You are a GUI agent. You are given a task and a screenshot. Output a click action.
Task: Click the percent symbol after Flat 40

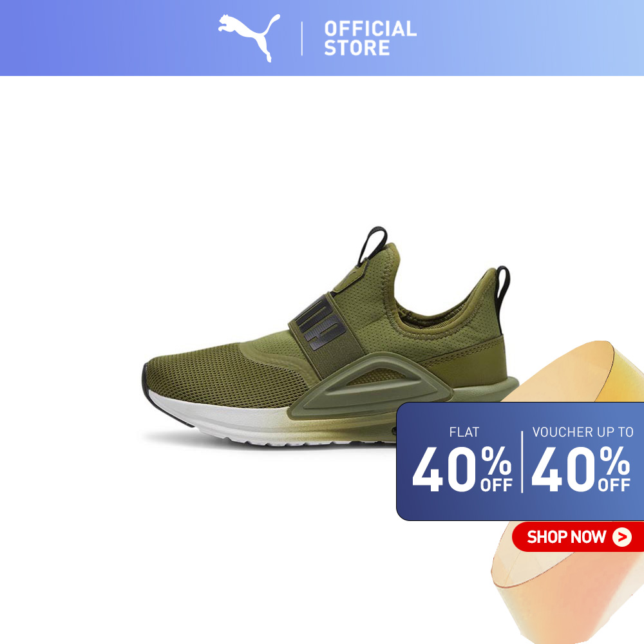tap(496, 460)
